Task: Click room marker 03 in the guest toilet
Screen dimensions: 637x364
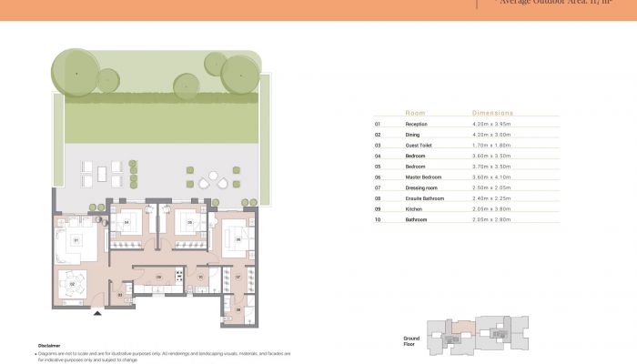Action: [x=120, y=296]
